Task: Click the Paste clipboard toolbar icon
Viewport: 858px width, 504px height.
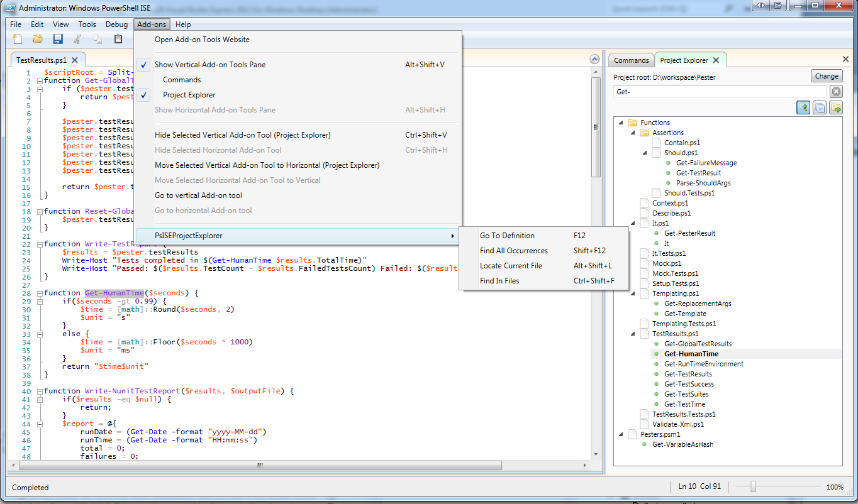Action: (118, 39)
